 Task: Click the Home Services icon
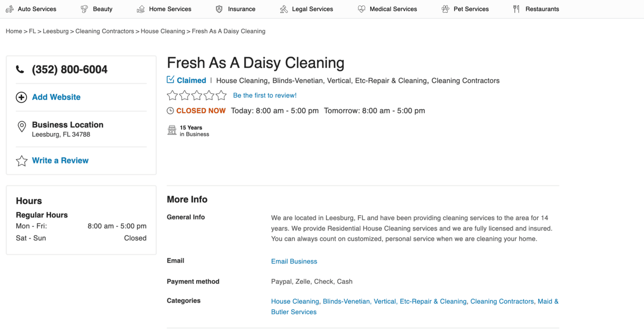pos(141,9)
